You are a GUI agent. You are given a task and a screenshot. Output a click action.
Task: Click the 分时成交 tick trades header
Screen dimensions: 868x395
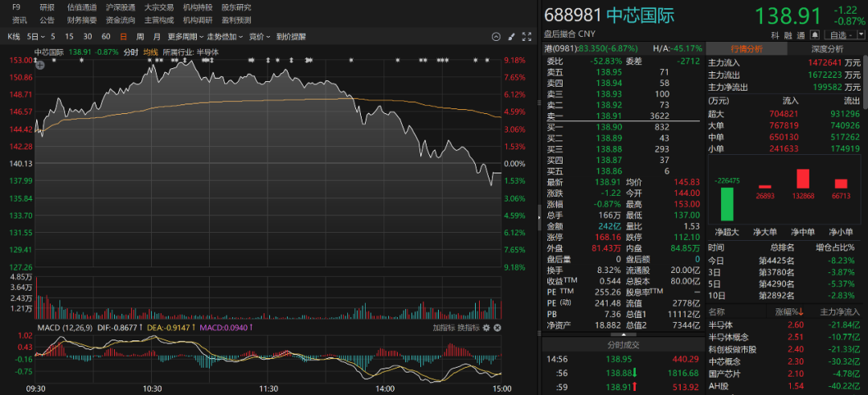point(623,345)
